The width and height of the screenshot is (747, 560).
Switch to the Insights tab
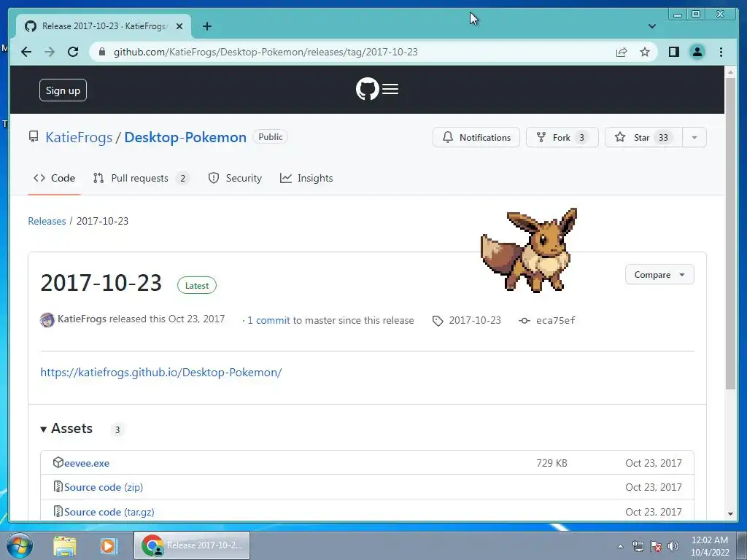coord(306,178)
